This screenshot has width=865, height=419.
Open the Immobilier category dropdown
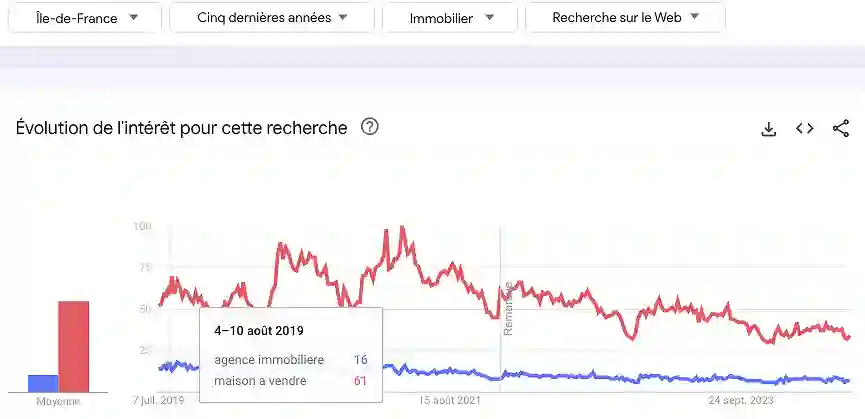(x=450, y=18)
